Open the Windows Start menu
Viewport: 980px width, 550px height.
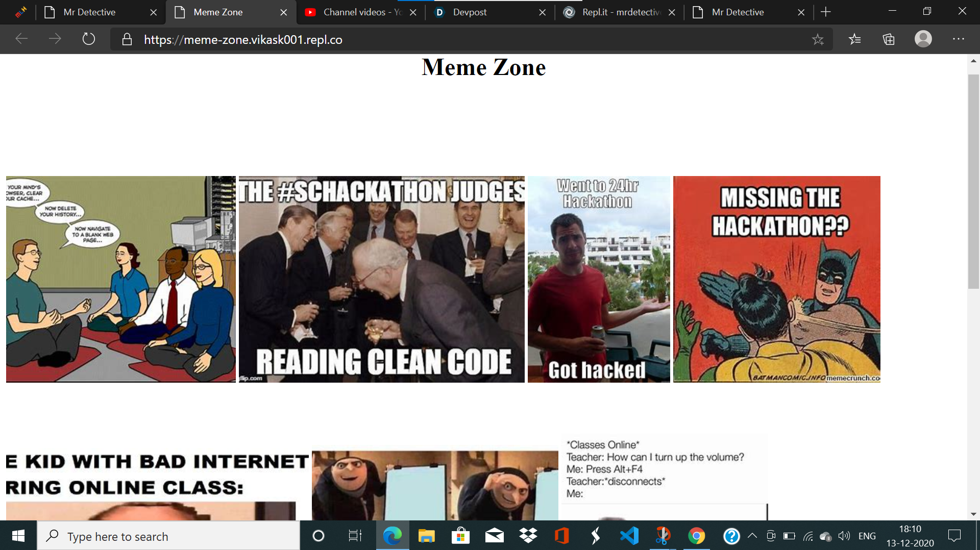tap(18, 536)
